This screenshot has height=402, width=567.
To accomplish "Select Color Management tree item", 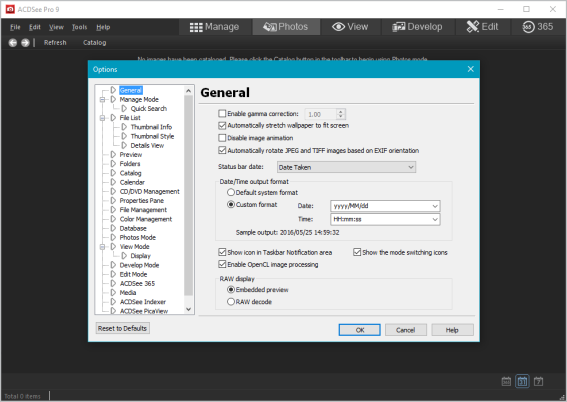I will point(146,219).
